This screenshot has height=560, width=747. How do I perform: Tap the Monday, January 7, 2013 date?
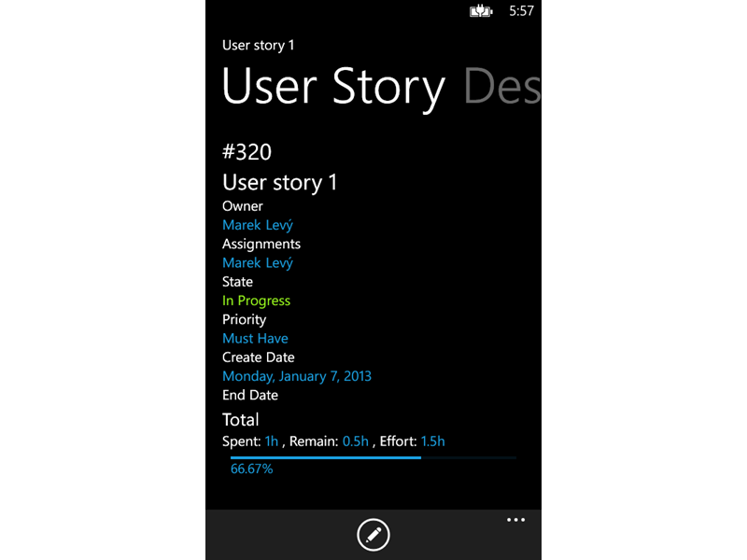(x=297, y=376)
